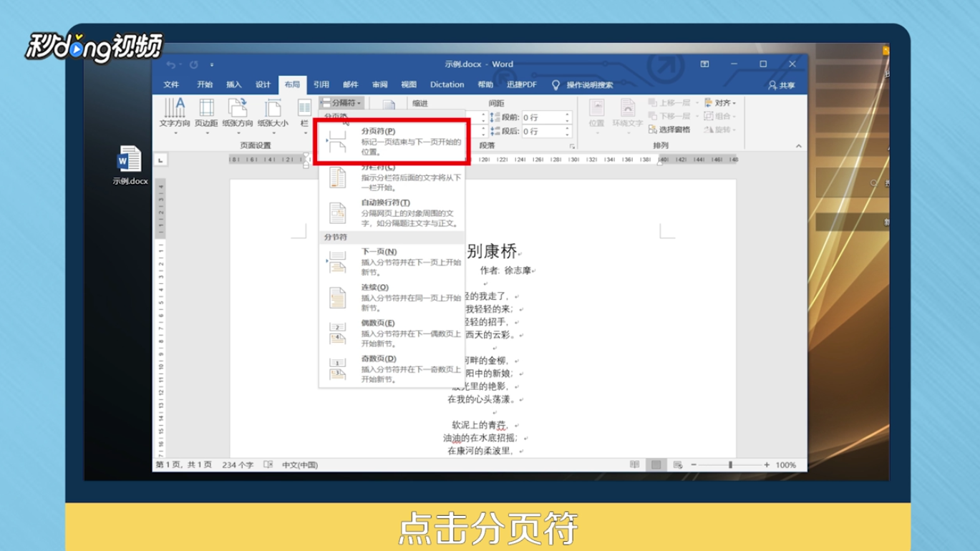Open the 文件 file tab
The width and height of the screenshot is (980, 551).
(x=171, y=84)
